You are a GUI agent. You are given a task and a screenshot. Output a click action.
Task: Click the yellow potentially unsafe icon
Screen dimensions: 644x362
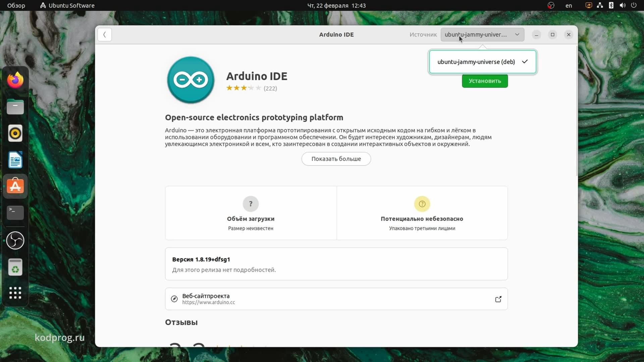[422, 204]
